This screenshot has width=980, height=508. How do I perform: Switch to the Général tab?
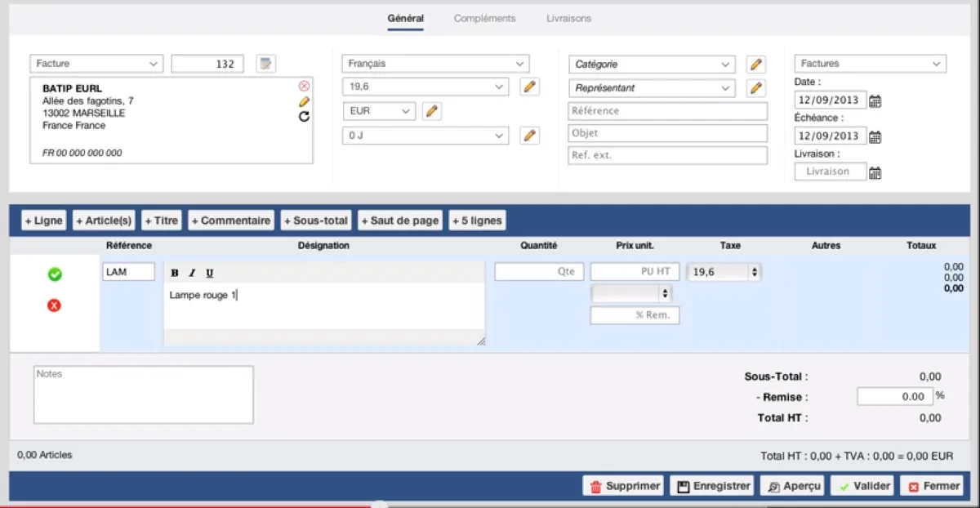406,18
